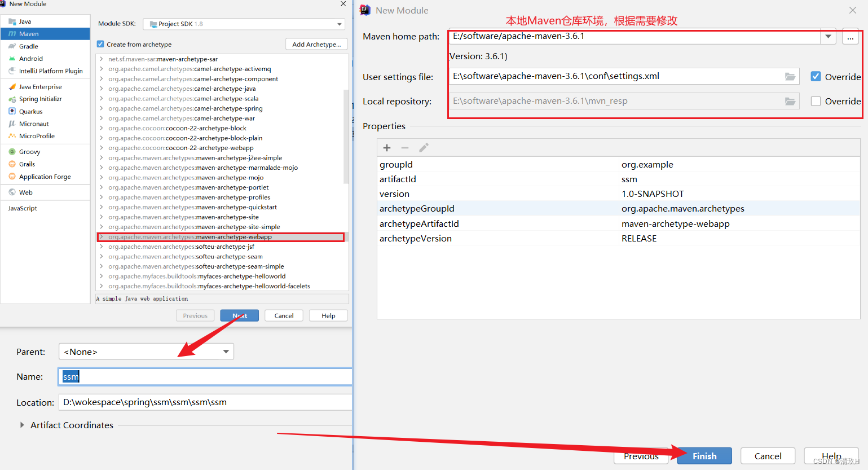
Task: Click the disabled Previous button in left dialog
Action: (x=195, y=315)
